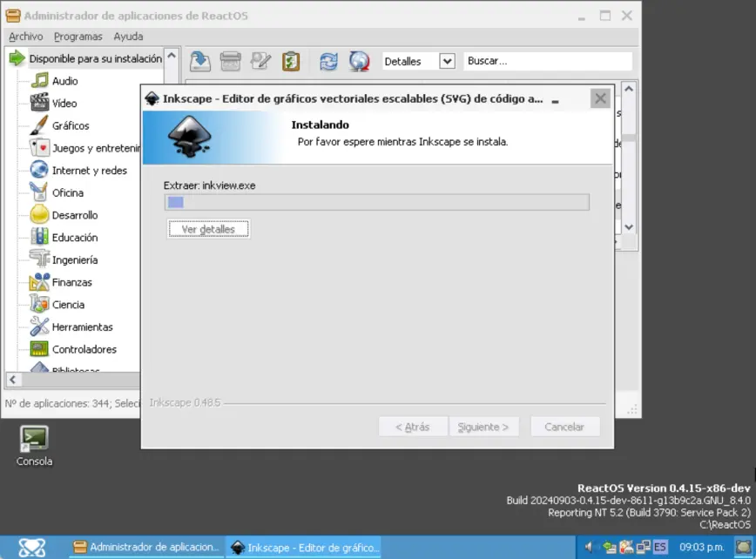
Task: Click the Finanzas icon in the category tree
Action: point(39,282)
